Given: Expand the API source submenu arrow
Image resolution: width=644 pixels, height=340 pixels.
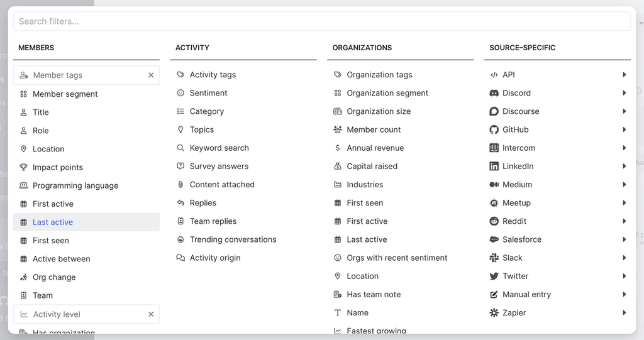Looking at the screenshot, I should (x=625, y=75).
